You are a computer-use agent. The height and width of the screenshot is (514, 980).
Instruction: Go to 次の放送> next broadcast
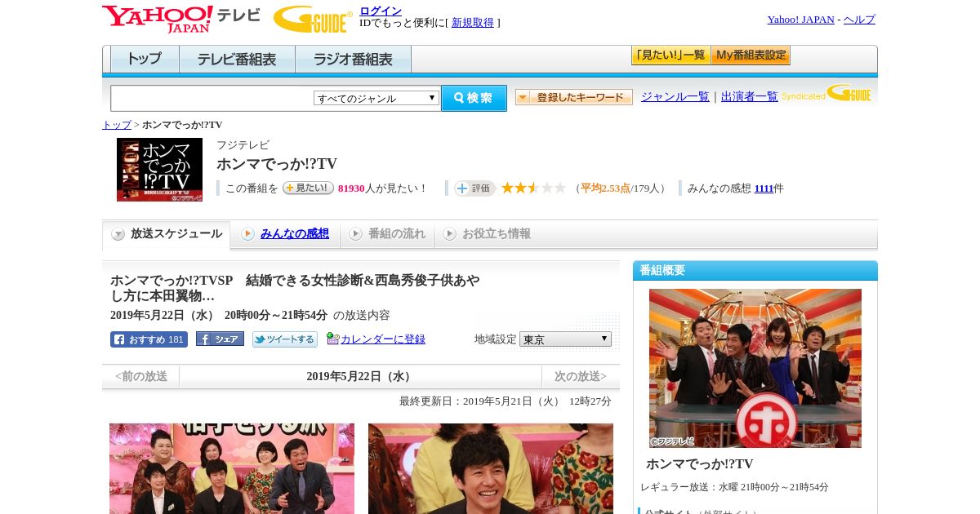pyautogui.click(x=581, y=376)
